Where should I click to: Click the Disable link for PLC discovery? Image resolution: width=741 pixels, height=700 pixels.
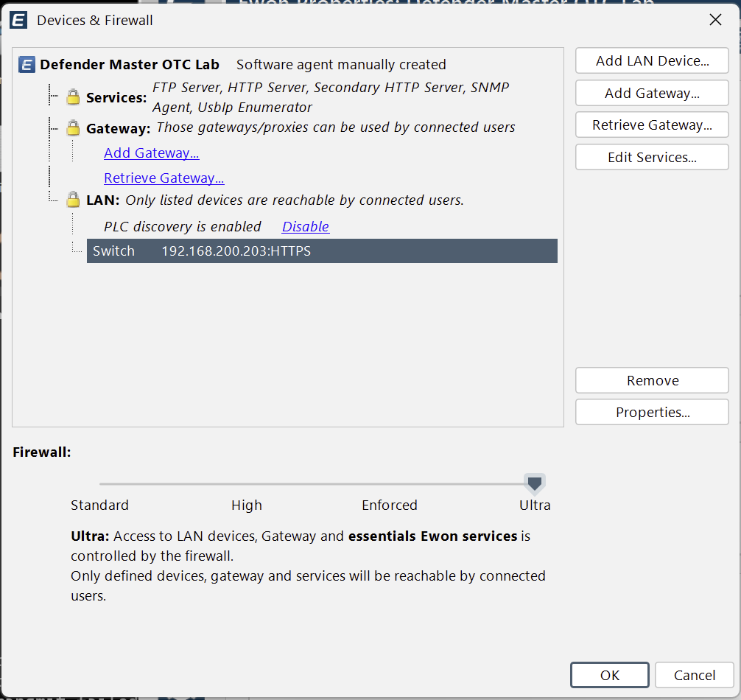(x=305, y=227)
